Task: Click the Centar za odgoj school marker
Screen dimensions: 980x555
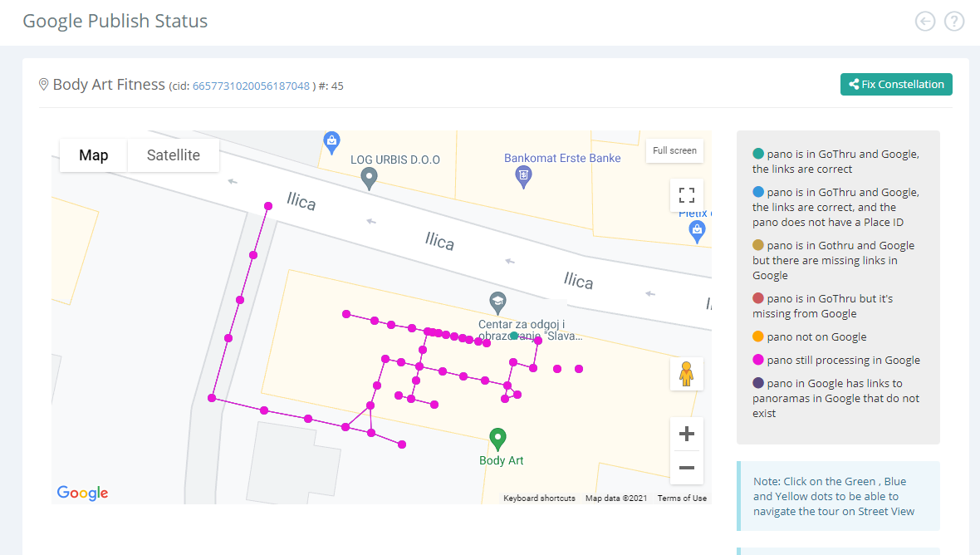Action: (497, 303)
